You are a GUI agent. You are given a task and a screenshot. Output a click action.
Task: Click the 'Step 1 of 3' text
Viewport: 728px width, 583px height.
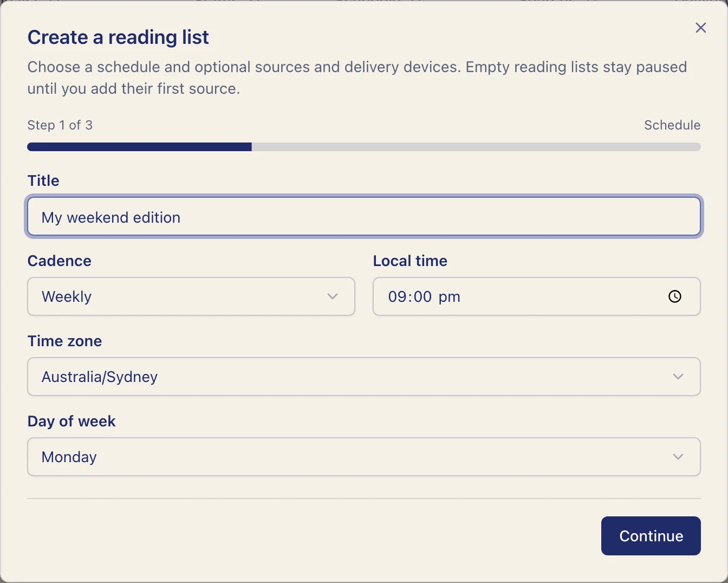[x=60, y=125]
